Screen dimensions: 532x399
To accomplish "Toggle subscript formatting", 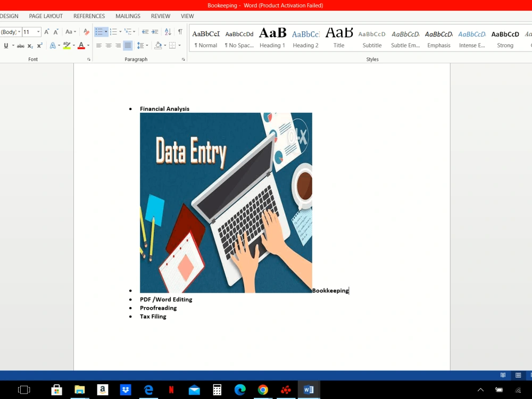I will pyautogui.click(x=30, y=46).
